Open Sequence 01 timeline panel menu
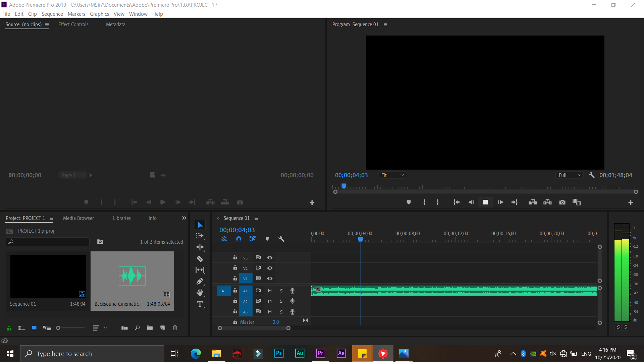The width and height of the screenshot is (644, 362). click(256, 218)
